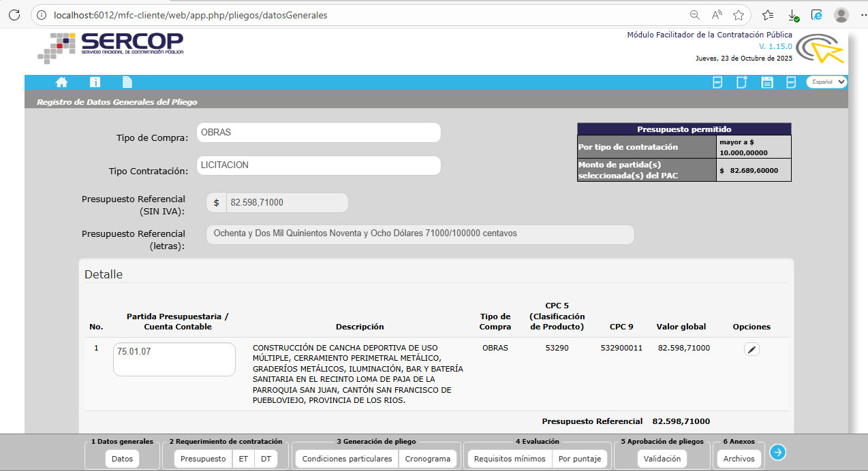868x471 pixels.
Task: Open Condiciones particulares section
Action: (x=347, y=459)
